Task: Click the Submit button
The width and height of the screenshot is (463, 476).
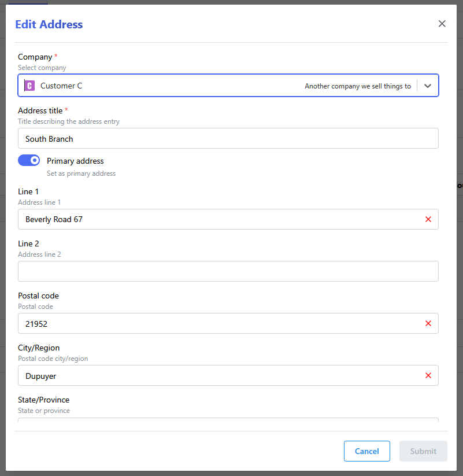Action: [x=423, y=451]
